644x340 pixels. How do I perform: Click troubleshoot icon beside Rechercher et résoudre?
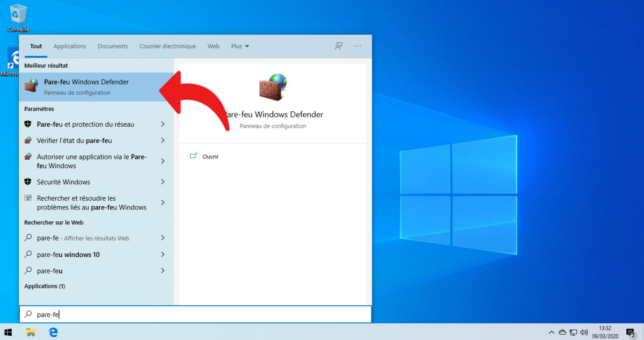(28, 198)
